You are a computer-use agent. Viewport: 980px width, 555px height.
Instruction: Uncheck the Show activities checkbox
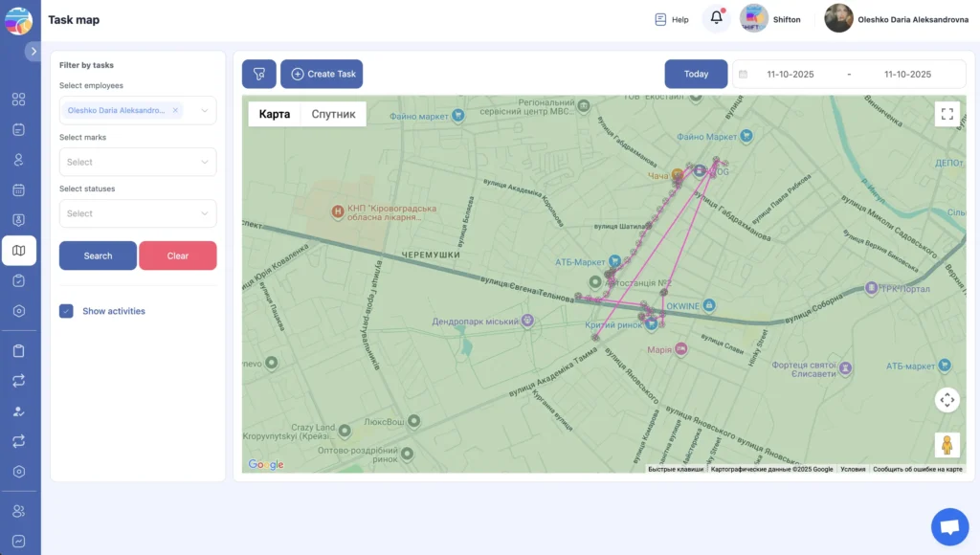click(65, 311)
